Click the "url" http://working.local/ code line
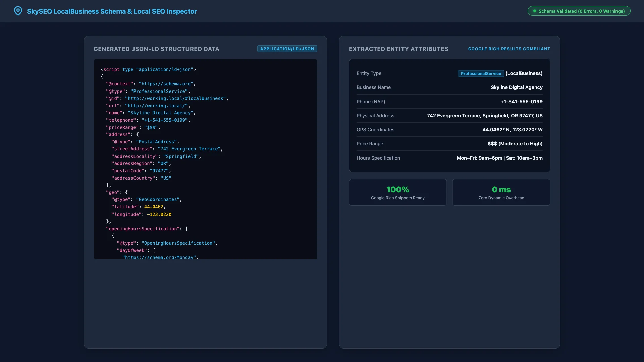Viewport: 644px width, 362px height. (x=148, y=106)
